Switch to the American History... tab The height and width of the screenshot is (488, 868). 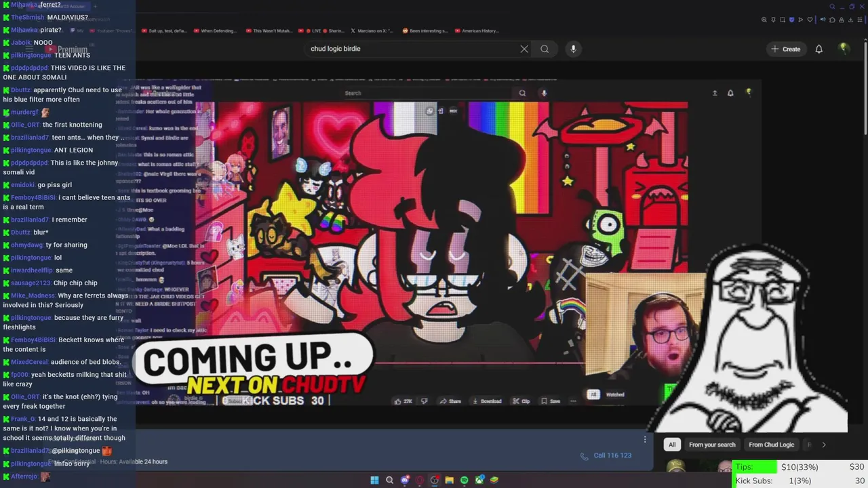coord(477,30)
